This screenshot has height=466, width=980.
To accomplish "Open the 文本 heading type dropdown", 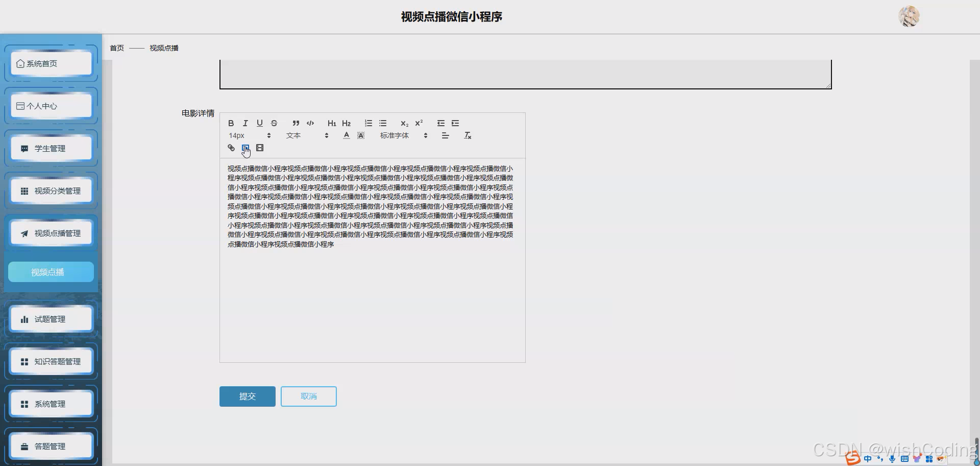I will (307, 135).
